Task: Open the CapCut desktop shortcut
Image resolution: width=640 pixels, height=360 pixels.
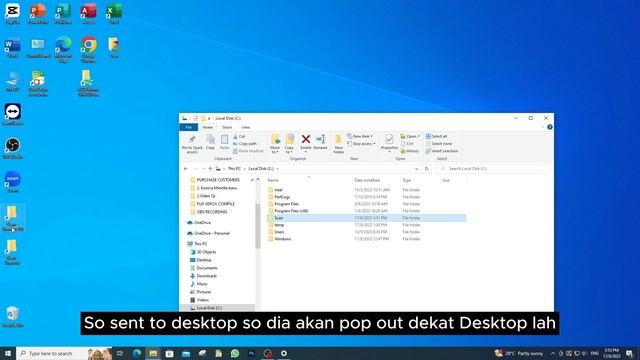Action: click(x=13, y=13)
